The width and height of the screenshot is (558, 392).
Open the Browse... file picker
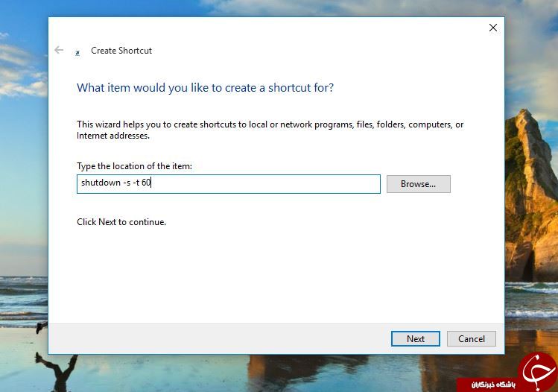419,184
